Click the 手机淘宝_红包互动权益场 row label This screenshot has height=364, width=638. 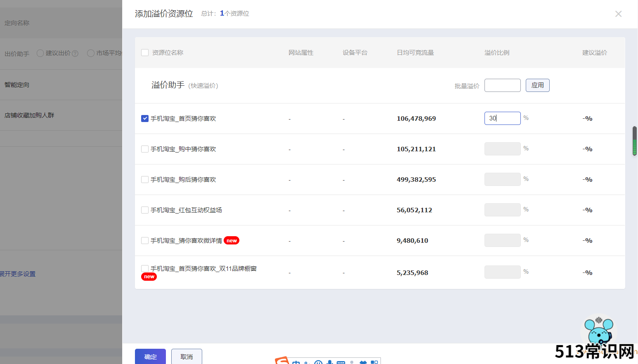[x=186, y=210]
